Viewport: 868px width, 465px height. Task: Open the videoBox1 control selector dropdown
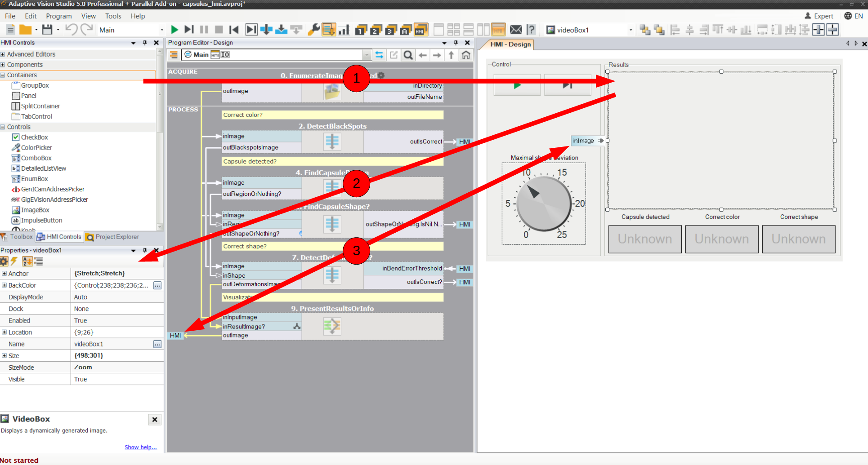click(x=631, y=30)
